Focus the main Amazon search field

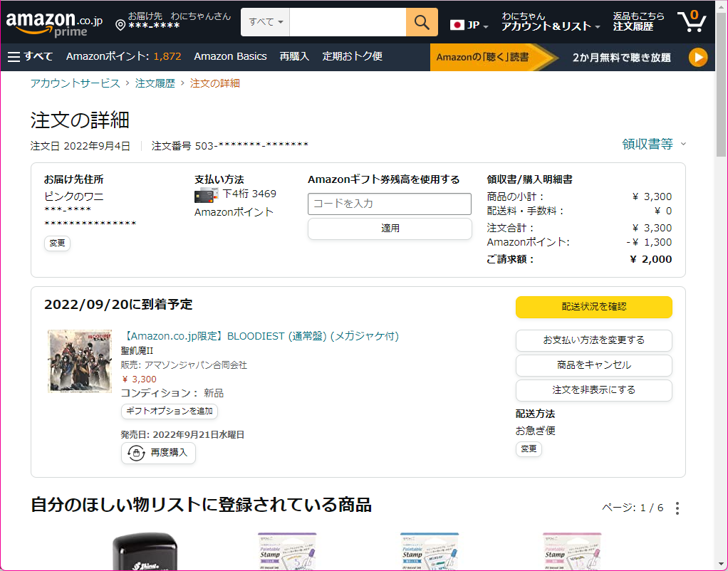click(x=348, y=22)
